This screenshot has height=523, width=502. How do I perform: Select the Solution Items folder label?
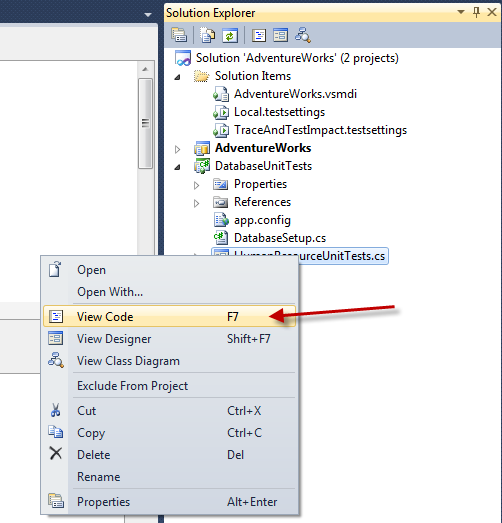(253, 76)
